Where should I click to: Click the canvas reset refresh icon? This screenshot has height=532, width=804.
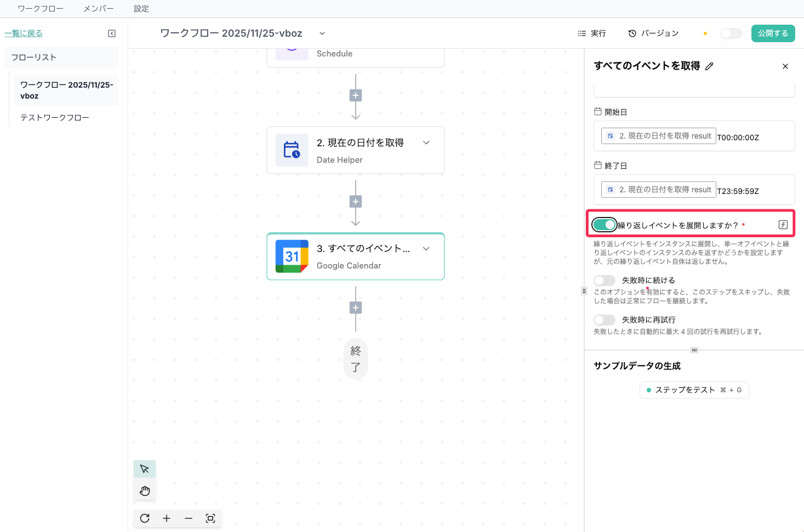pyautogui.click(x=145, y=518)
